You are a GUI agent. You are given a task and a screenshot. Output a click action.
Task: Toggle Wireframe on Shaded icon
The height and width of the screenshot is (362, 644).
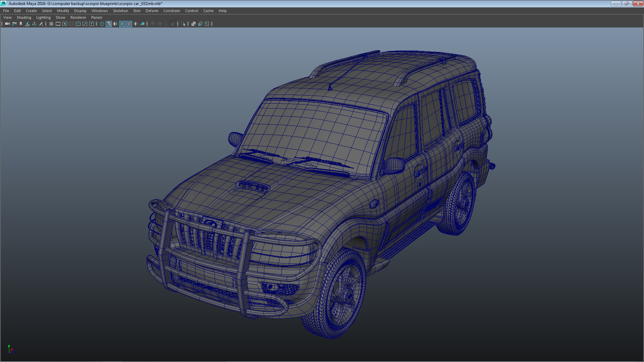(122, 24)
